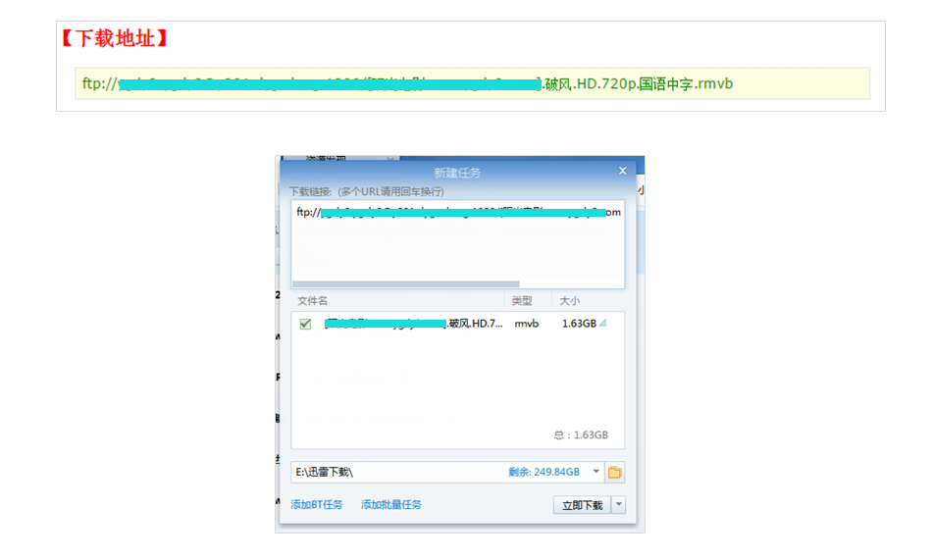Open the dropdown arrow beside 立即下载
932x560 pixels.
619,505
